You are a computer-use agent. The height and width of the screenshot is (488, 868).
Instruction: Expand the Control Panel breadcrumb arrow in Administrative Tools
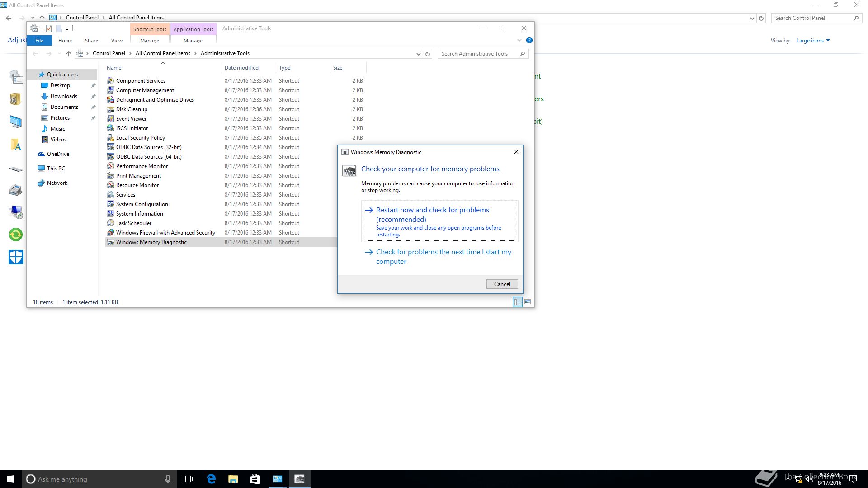pyautogui.click(x=130, y=53)
